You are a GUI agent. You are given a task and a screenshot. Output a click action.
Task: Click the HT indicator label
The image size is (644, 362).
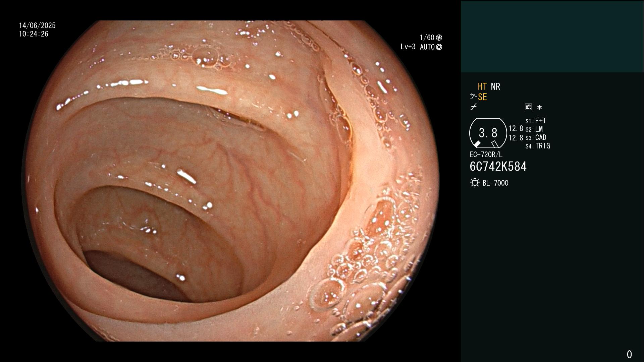tap(482, 86)
